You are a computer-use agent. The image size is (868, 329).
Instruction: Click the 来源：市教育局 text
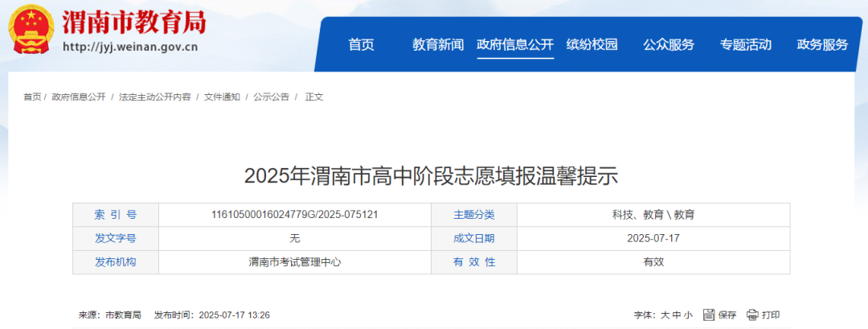point(109,315)
